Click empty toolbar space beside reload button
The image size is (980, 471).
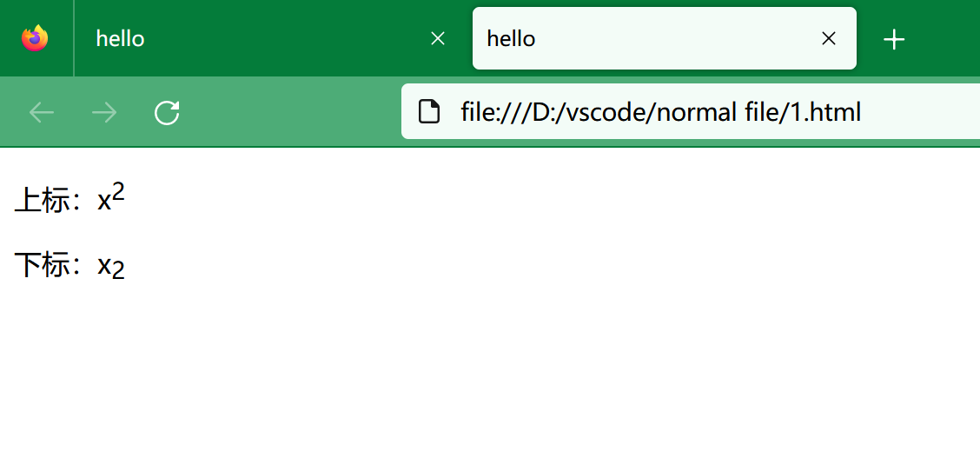click(287, 112)
